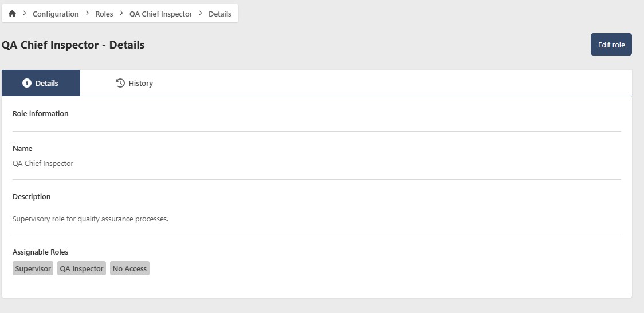Click the page title QA Chief Inspector - Details

(73, 45)
